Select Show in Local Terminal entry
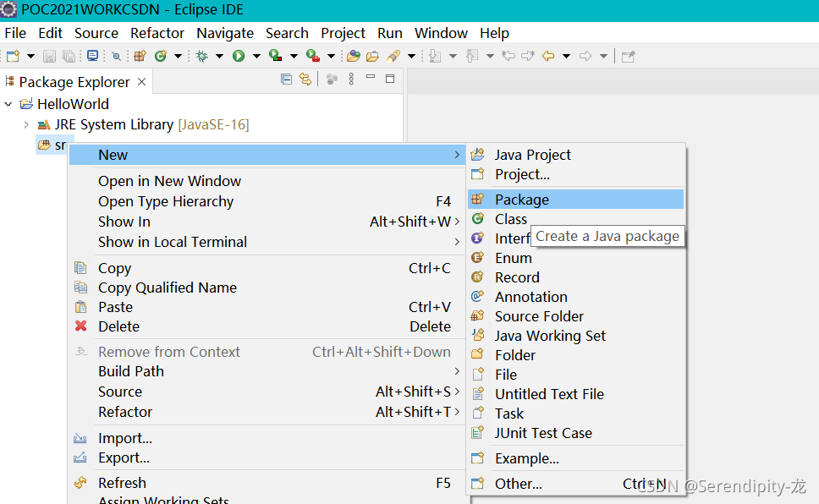Image resolution: width=819 pixels, height=504 pixels. point(267,242)
